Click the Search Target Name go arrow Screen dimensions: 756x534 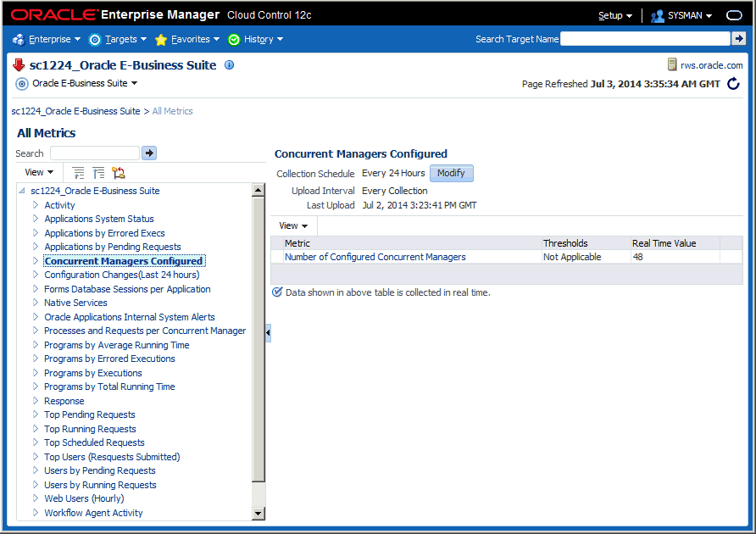pyautogui.click(x=739, y=39)
